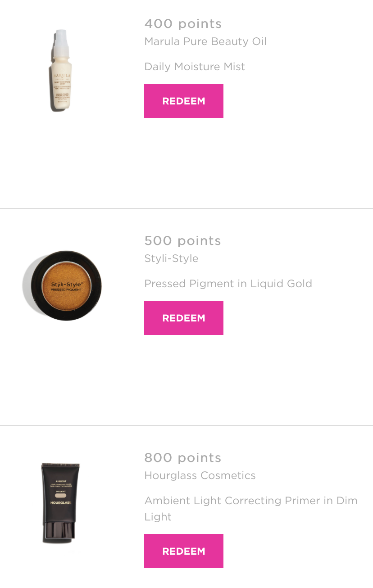This screenshot has width=373, height=588.
Task: Click the 500 points label
Action: [182, 240]
